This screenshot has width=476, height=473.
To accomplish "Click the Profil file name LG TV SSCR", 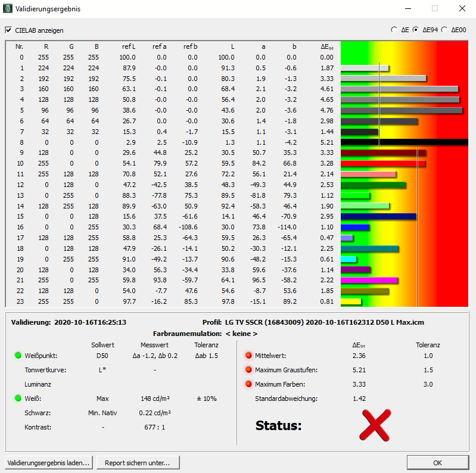I will pyautogui.click(x=325, y=322).
